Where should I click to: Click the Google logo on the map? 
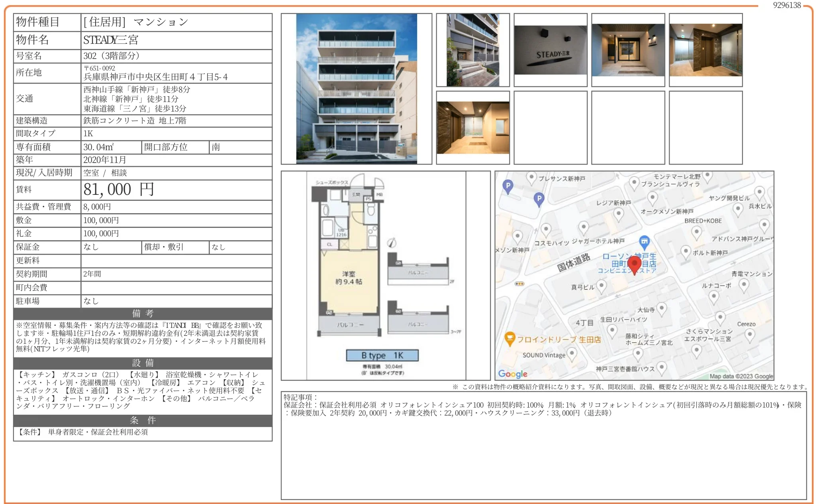coord(513,374)
